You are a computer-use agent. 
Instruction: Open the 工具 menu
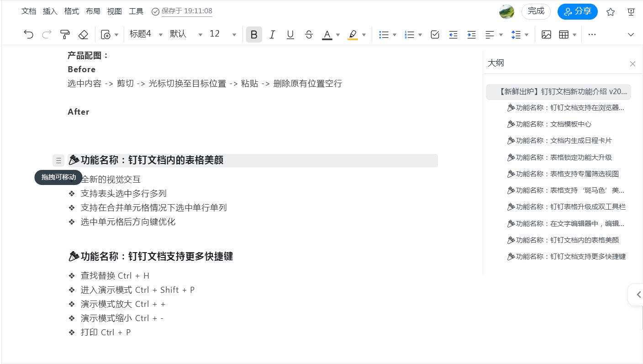[x=136, y=11]
